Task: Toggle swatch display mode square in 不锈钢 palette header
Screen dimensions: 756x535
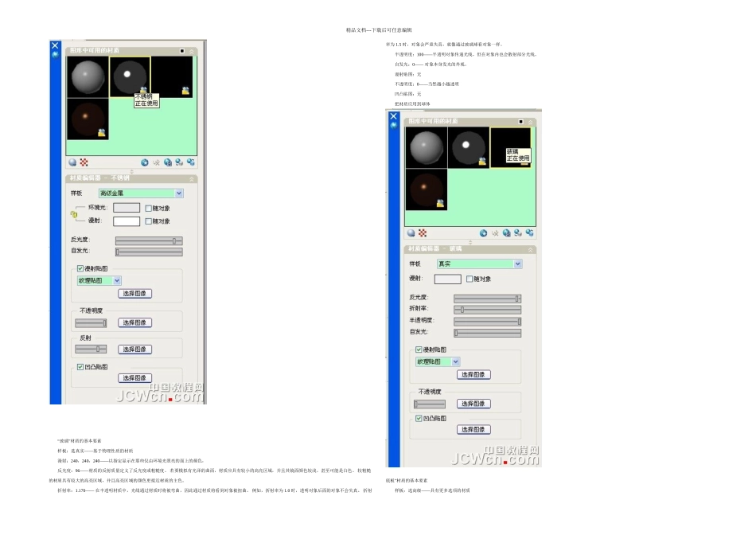Action: 181,51
